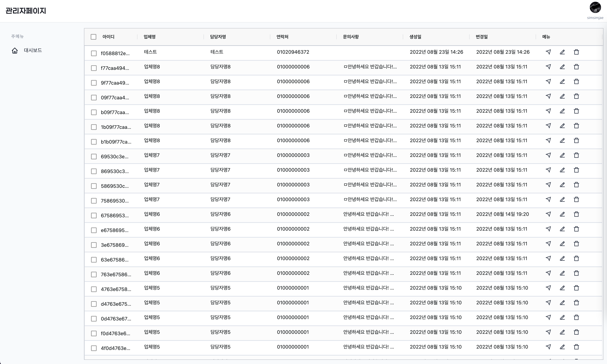Check row 69530c3e checkbox
The image size is (607, 364).
click(94, 156)
